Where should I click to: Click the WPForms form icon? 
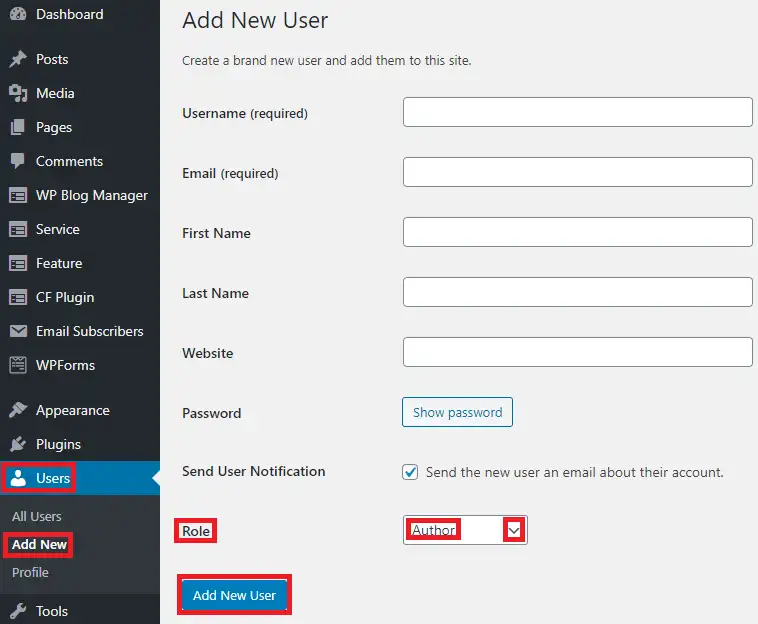point(18,365)
